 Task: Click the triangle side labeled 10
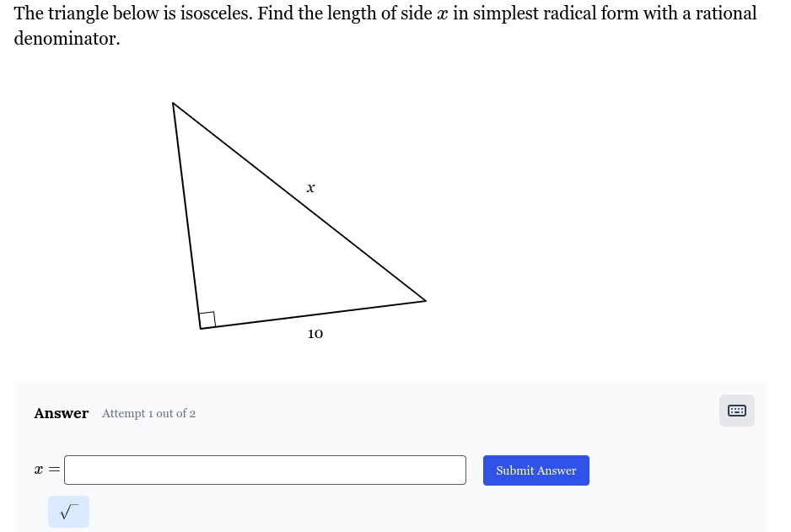[x=313, y=314]
